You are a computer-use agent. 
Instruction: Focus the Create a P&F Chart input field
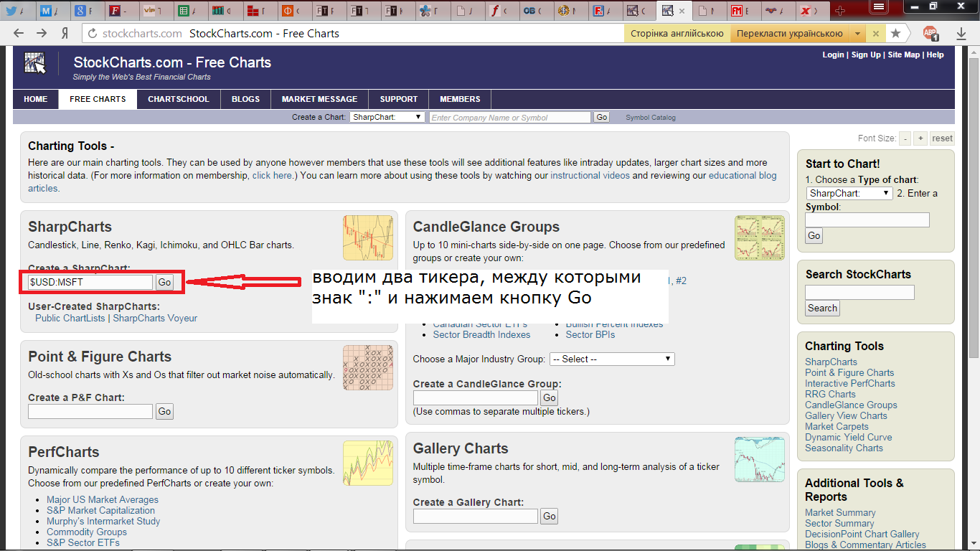(90, 411)
